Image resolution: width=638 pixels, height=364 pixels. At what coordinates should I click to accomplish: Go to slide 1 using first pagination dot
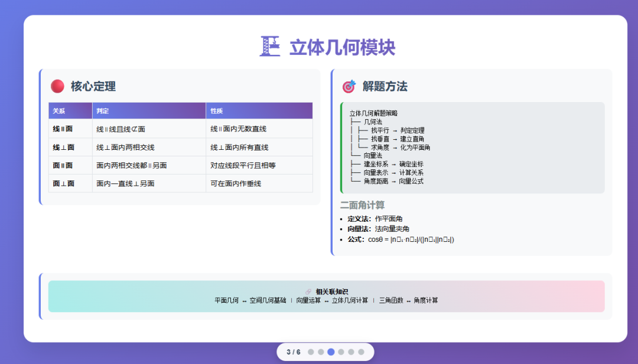(311, 352)
